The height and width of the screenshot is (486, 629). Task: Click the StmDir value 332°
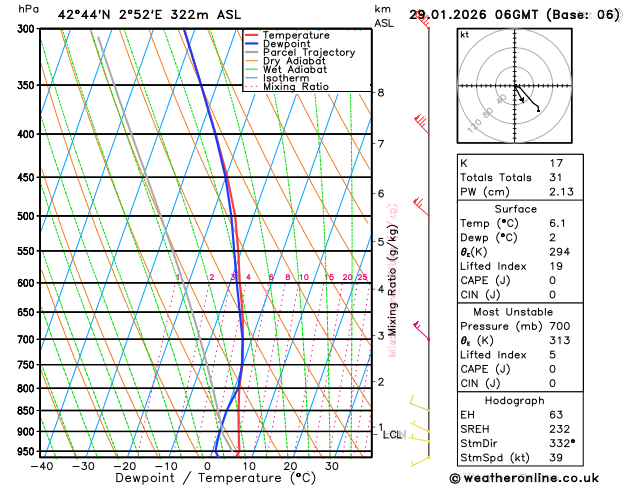pyautogui.click(x=562, y=443)
